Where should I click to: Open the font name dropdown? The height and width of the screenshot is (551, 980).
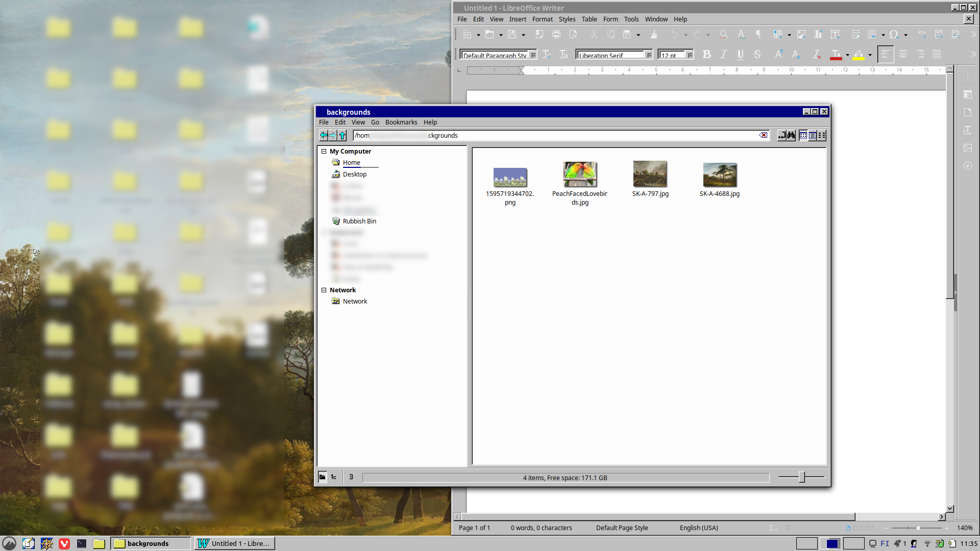[649, 55]
